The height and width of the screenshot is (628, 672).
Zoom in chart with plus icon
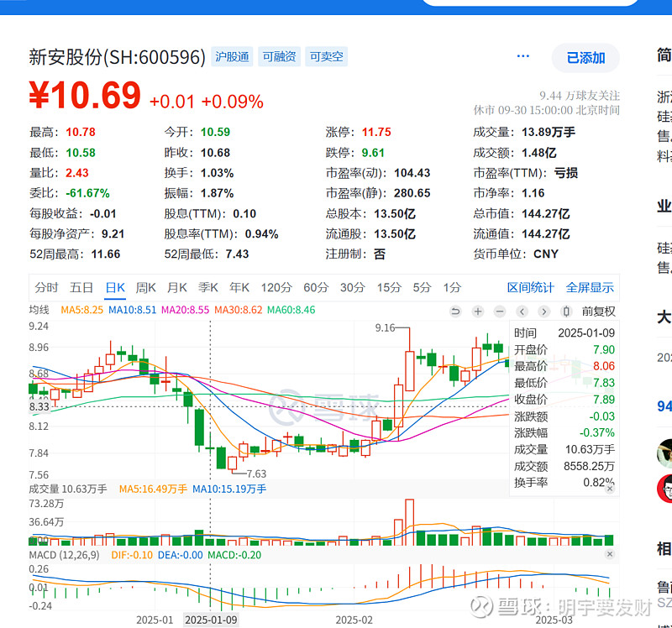[x=478, y=311]
